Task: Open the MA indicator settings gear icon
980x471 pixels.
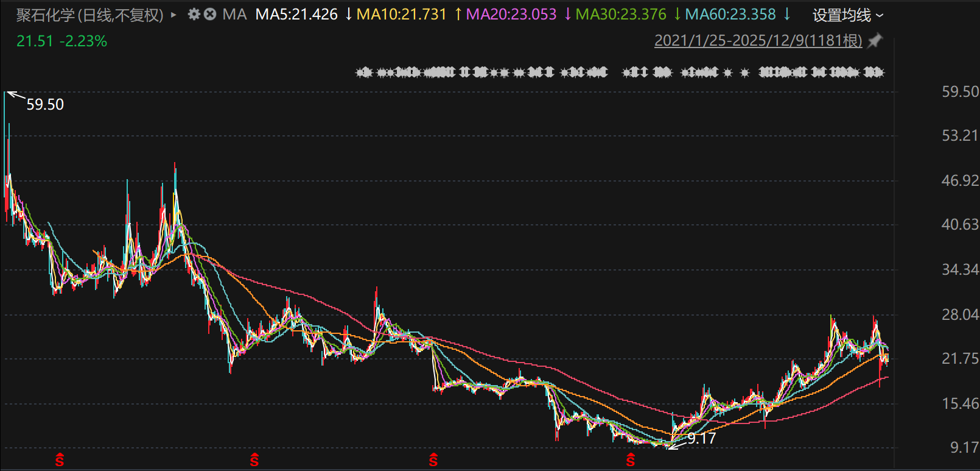Action: [x=194, y=14]
